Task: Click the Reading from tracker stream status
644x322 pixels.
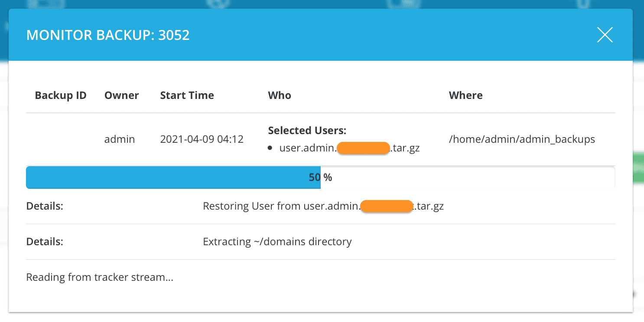Action: (x=100, y=276)
